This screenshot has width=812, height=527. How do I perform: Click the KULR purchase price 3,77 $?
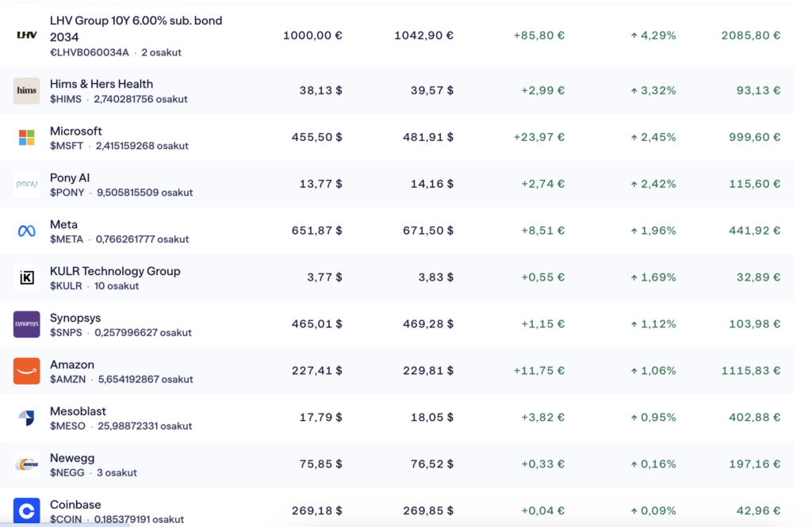click(x=320, y=277)
